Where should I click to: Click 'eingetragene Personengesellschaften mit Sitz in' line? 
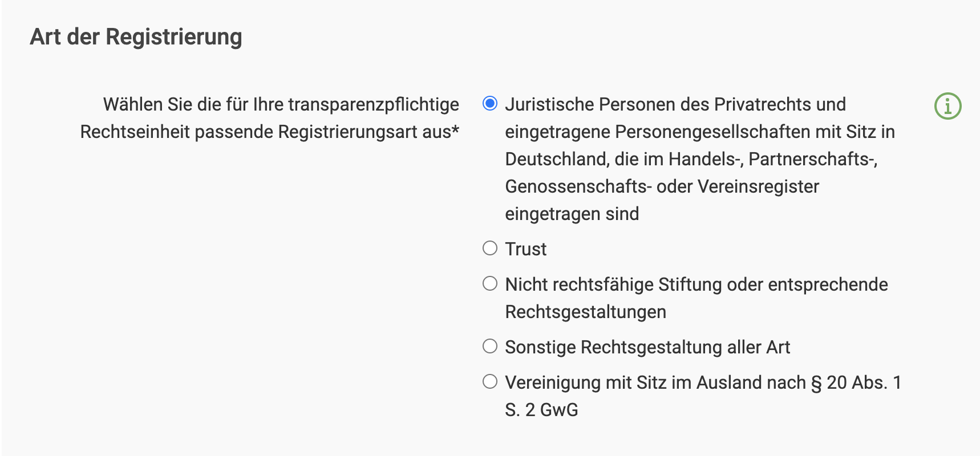click(699, 132)
